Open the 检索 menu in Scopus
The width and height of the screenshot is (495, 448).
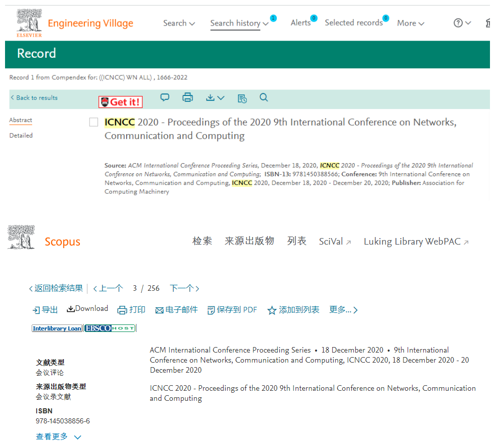(202, 241)
